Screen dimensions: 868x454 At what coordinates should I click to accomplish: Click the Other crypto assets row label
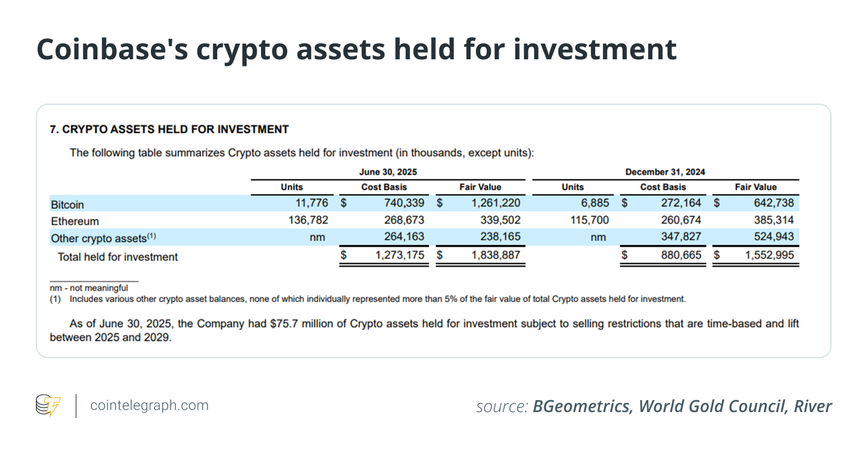pyautogui.click(x=104, y=238)
